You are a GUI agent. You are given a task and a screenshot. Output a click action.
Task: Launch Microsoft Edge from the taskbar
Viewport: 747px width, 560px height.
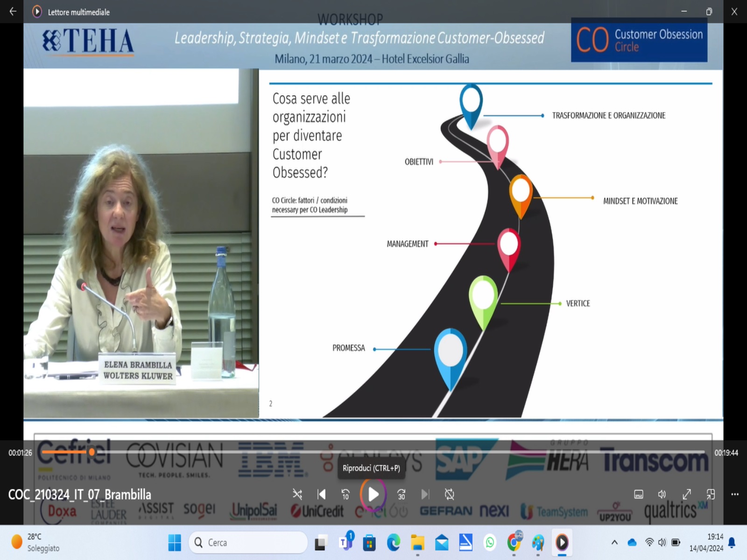(394, 543)
